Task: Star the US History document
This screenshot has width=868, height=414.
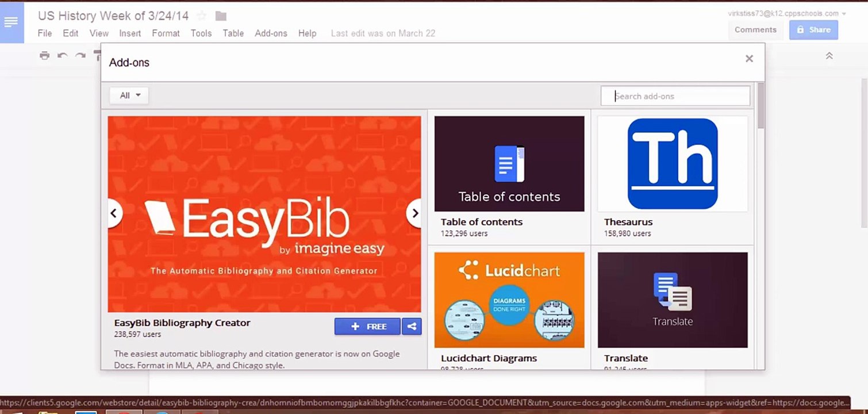Action: coord(202,16)
